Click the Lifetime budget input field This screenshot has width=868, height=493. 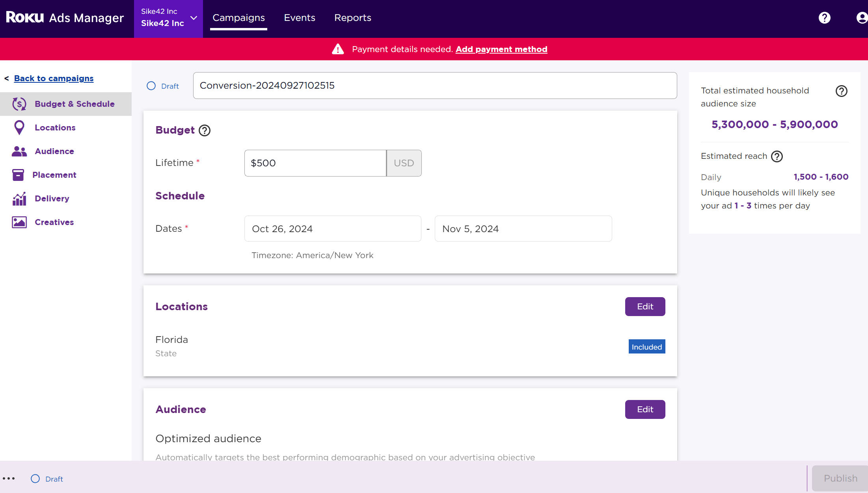(315, 163)
